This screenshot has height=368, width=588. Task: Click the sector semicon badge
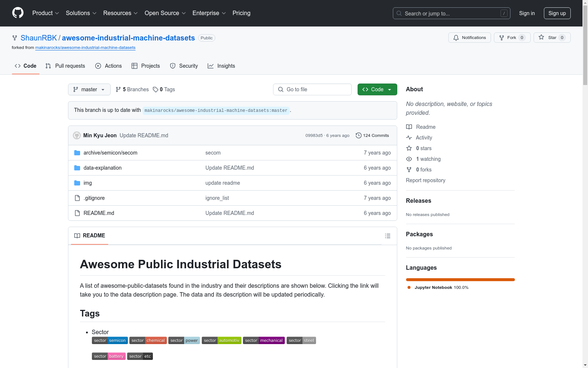click(x=110, y=340)
